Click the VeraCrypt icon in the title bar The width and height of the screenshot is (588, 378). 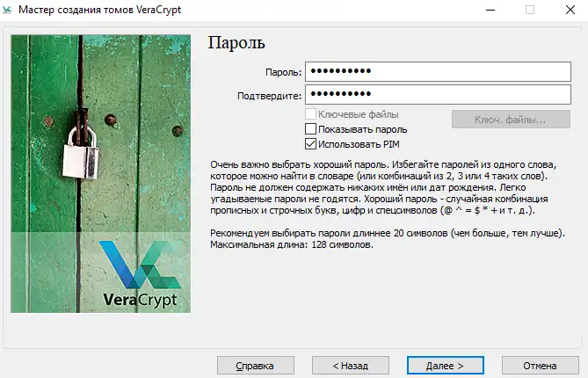click(x=10, y=10)
